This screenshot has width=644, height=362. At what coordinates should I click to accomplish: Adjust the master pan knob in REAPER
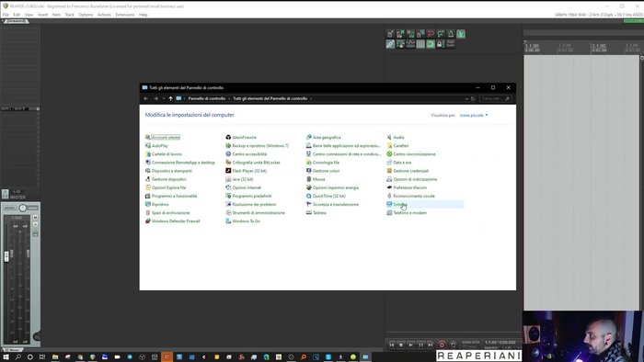[23, 208]
